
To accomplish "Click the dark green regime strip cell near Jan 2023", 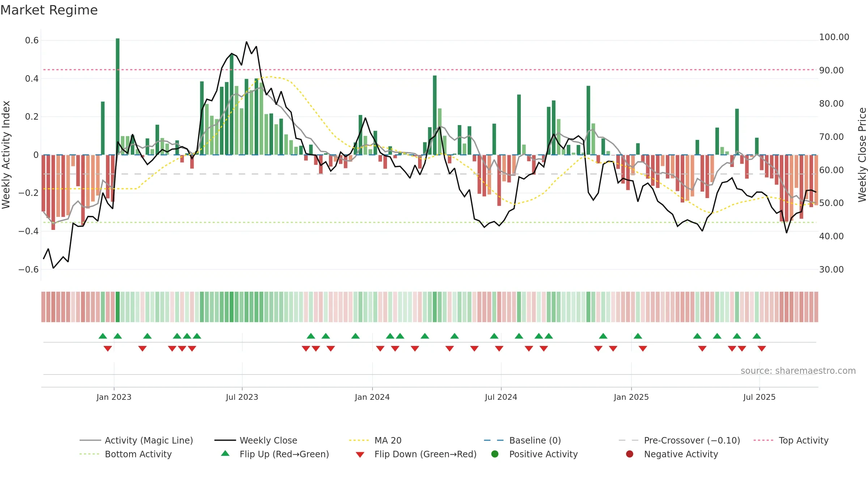I will click(x=118, y=307).
